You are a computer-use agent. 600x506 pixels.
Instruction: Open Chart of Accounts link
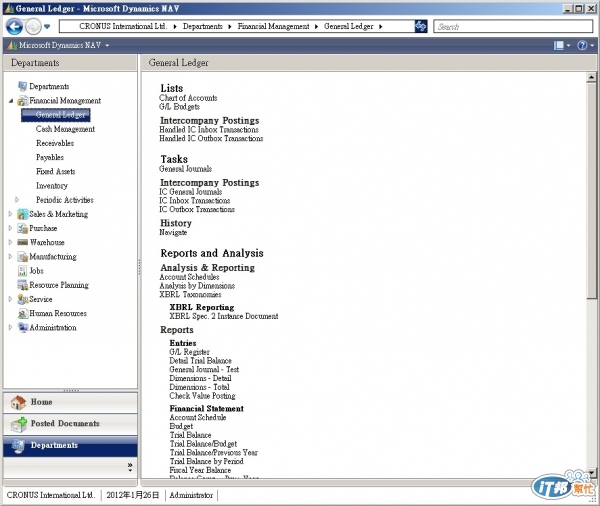(x=188, y=98)
